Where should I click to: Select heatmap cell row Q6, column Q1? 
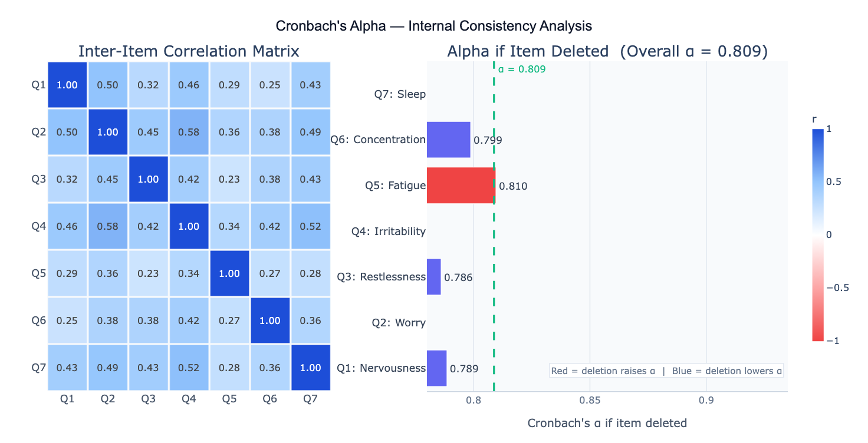tap(67, 320)
